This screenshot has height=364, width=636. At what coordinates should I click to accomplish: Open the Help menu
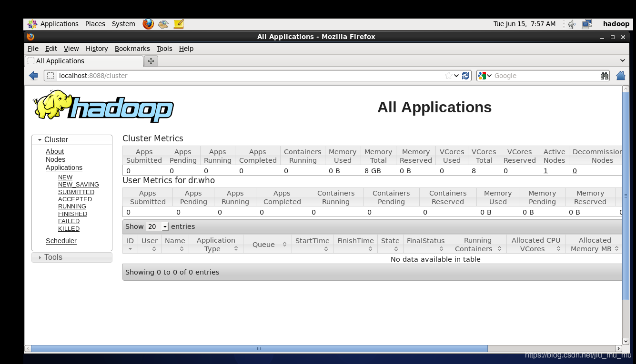[186, 49]
